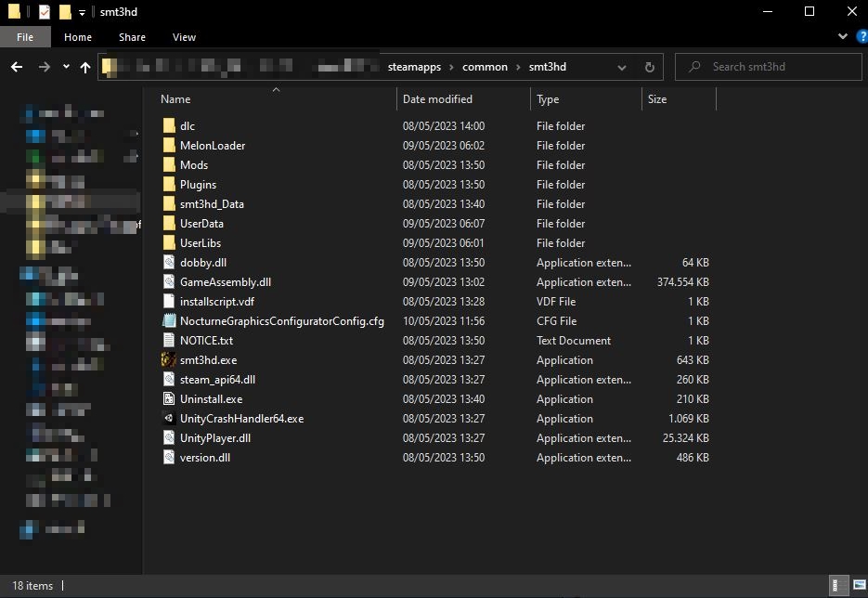This screenshot has width=868, height=598.
Task: Select the GameAssembly.dll file name
Action: point(226,282)
